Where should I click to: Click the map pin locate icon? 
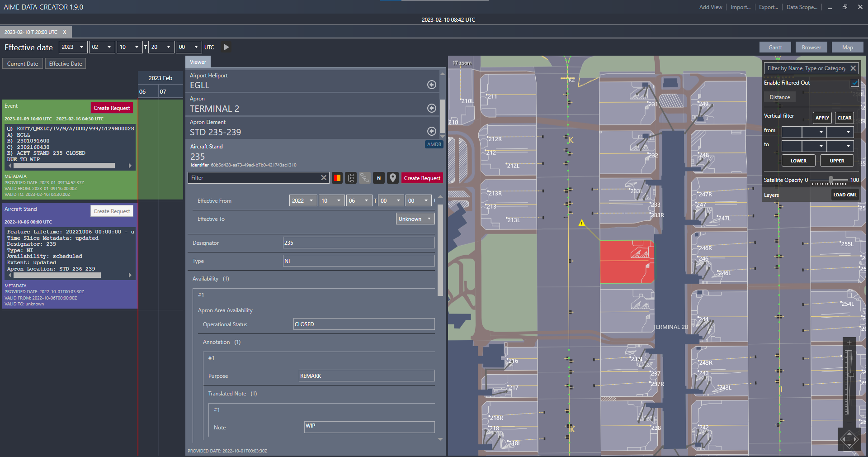pos(393,178)
